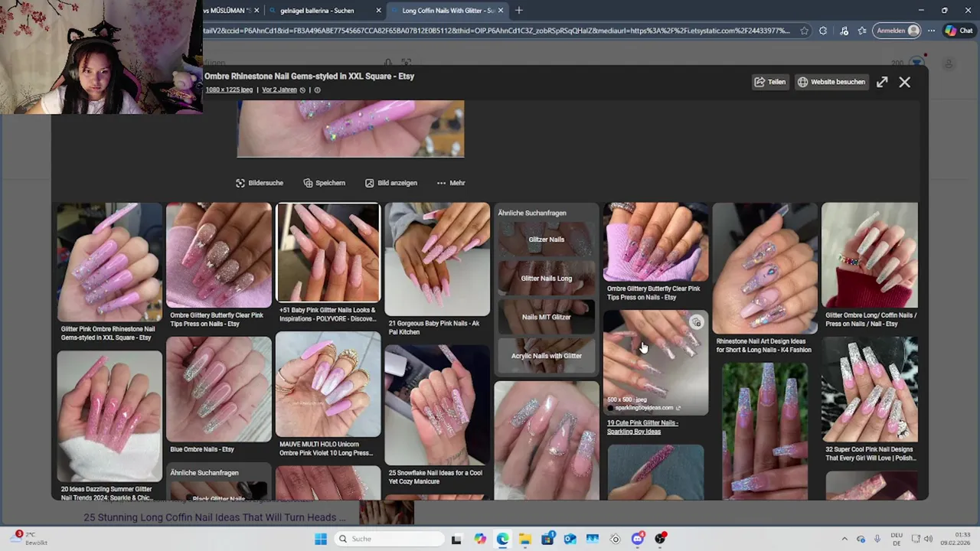This screenshot has width=980, height=551.
Task: Open '25 Snowflake Nail Ideas' image
Action: click(x=437, y=406)
